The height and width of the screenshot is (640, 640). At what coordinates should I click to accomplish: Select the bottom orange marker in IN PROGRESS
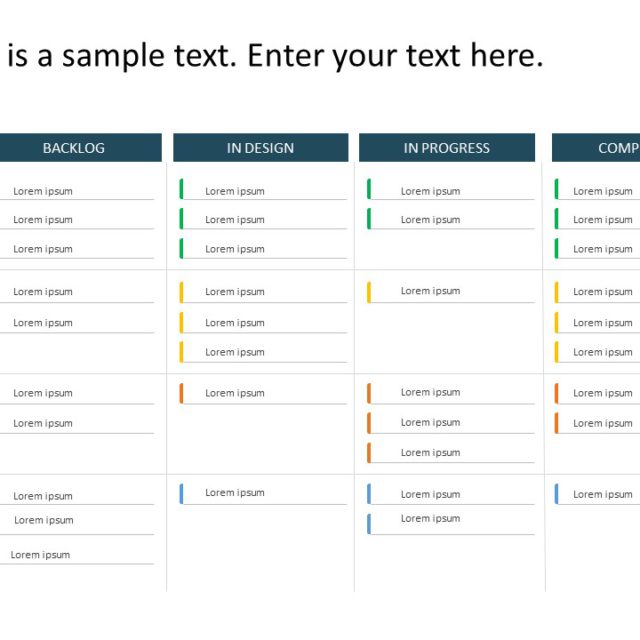click(x=369, y=453)
